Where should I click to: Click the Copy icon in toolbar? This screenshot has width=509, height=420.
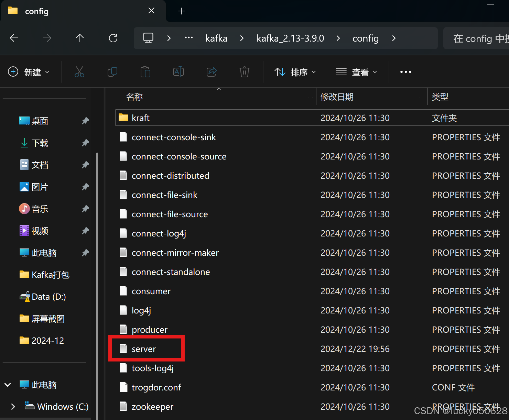point(112,72)
